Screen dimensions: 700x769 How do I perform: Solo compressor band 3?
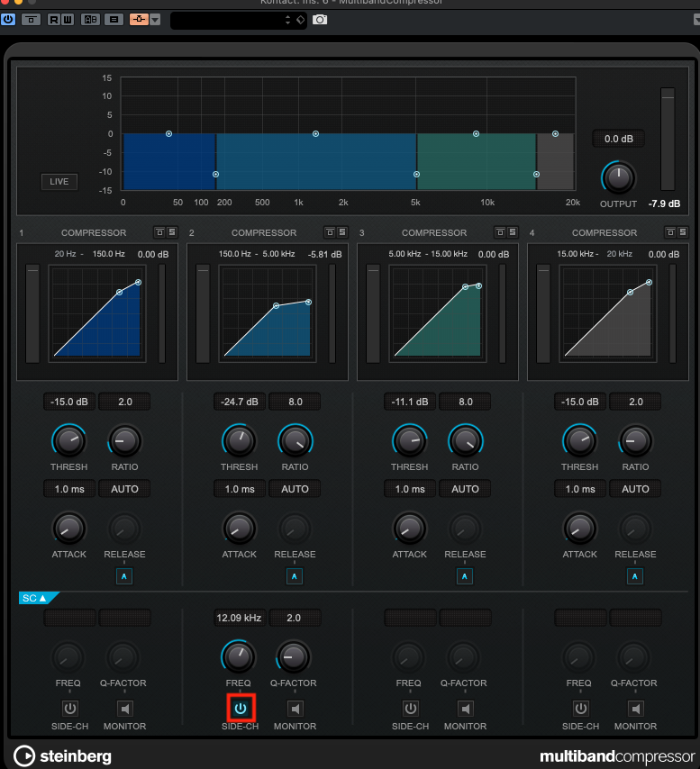click(x=512, y=232)
